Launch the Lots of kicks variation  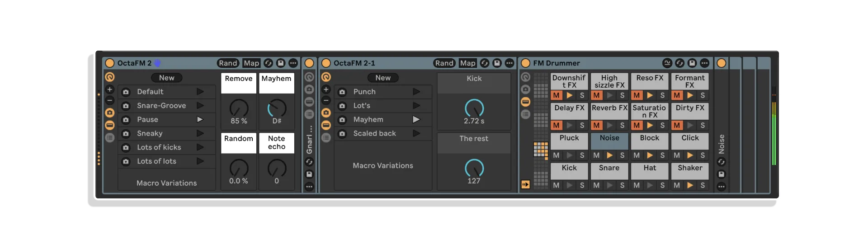coord(200,147)
